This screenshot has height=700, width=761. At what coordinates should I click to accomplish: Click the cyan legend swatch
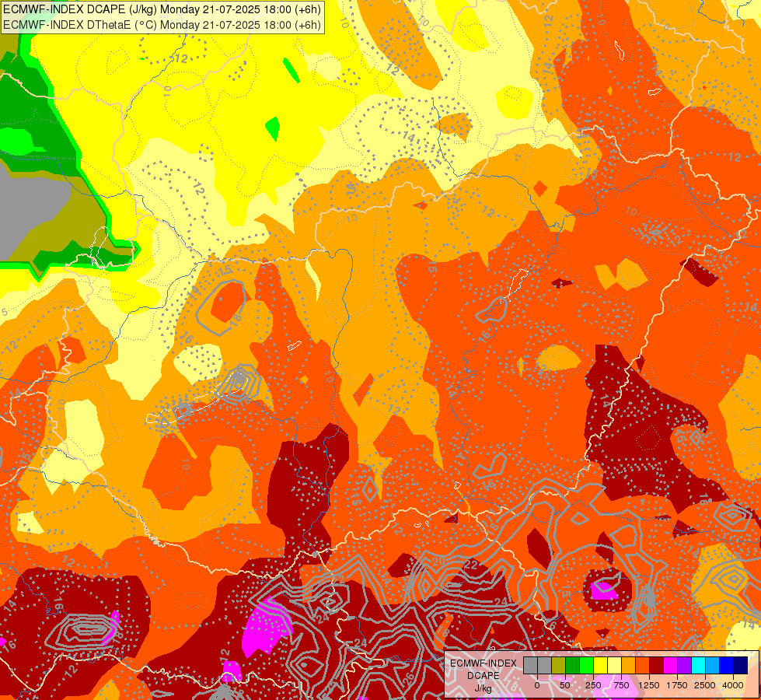698,665
